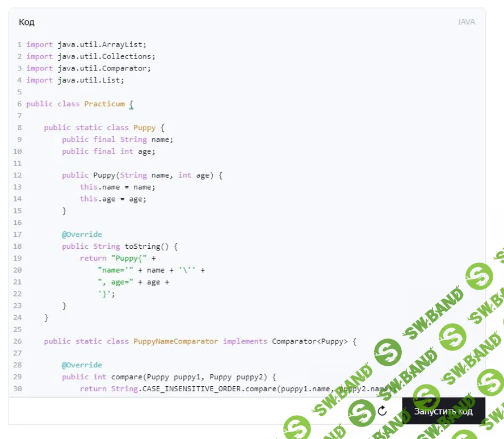The image size is (504, 439).
Task: Click the first @Override annotation on line 17
Action: [x=82, y=235]
